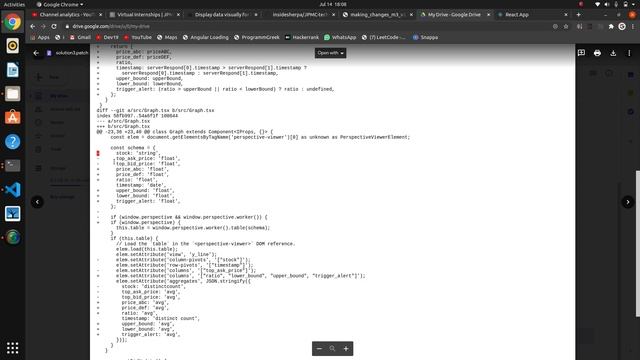Go to the previous file in preview
This screenshot has width=640, height=360.
point(37,202)
